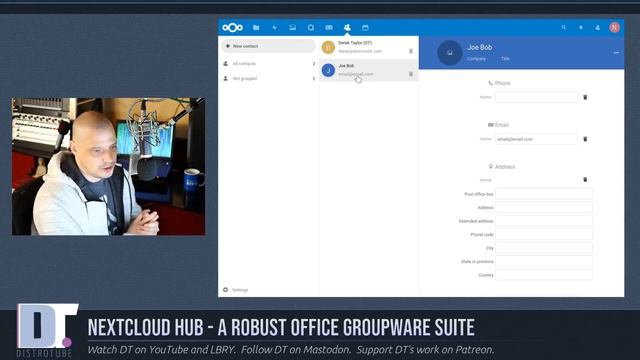Click the Email input field
This screenshot has width=640, height=360.
point(536,139)
